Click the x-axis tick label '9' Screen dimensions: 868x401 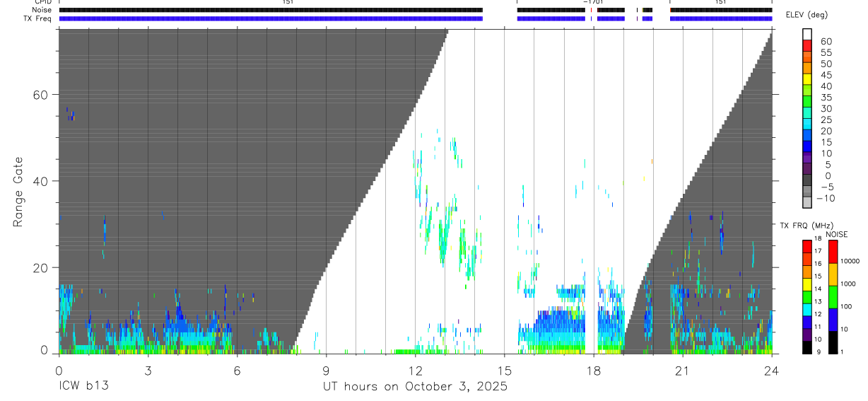(x=326, y=370)
